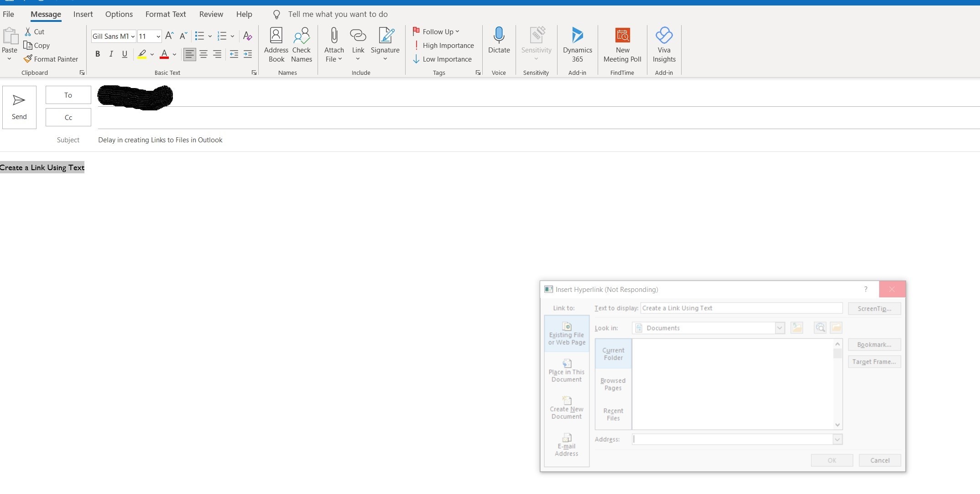The image size is (980, 494).
Task: Select Existing File or Web Page option
Action: [x=567, y=334]
